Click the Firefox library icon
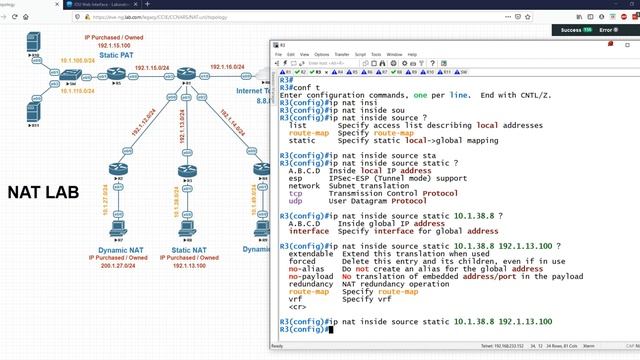 coord(579,17)
